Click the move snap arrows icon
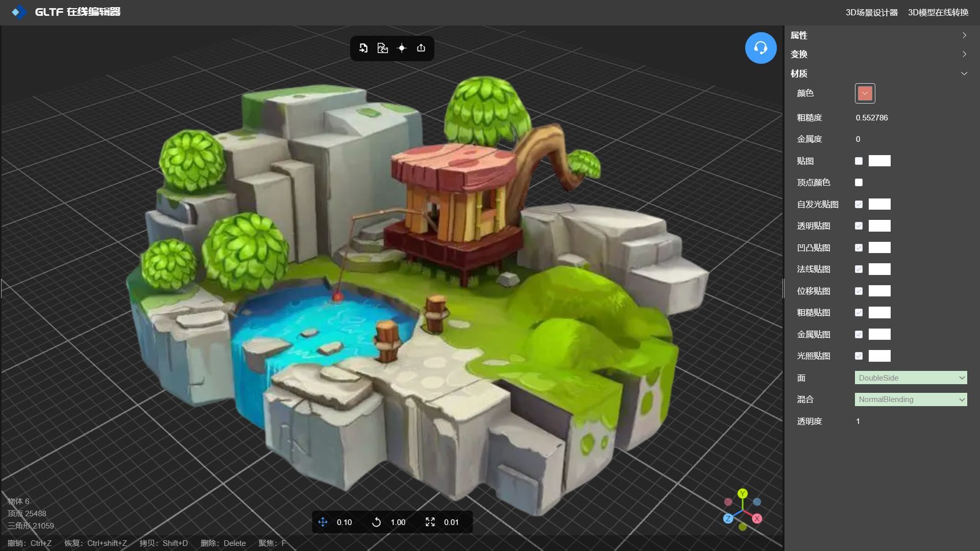Screen dimensions: 980x551 click(323, 522)
